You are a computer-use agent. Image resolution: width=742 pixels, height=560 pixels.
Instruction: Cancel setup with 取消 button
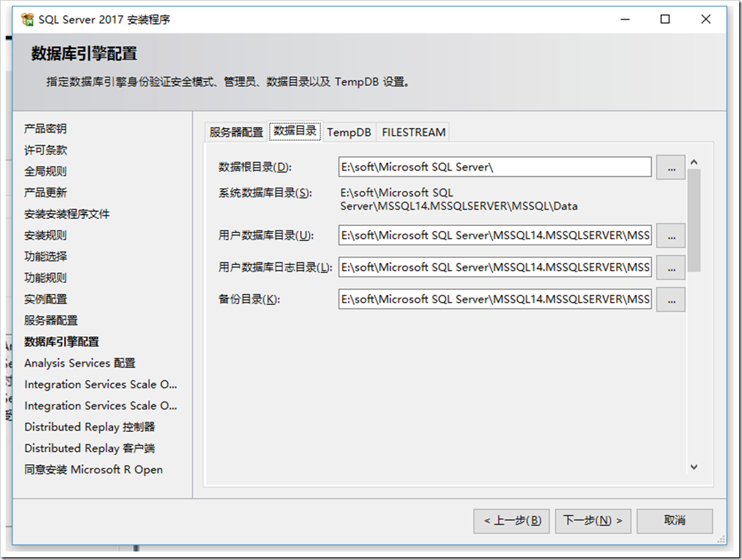tap(674, 521)
